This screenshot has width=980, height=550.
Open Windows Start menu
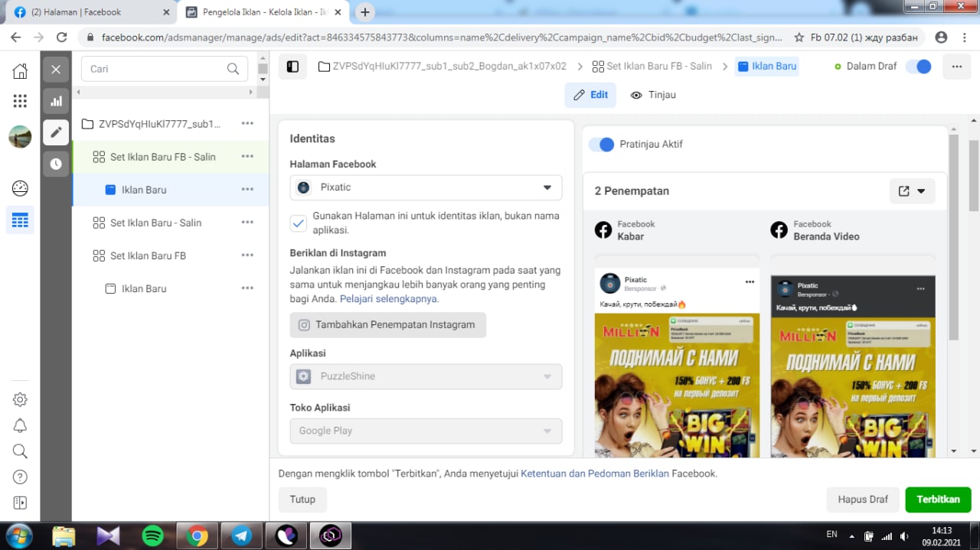click(x=19, y=535)
